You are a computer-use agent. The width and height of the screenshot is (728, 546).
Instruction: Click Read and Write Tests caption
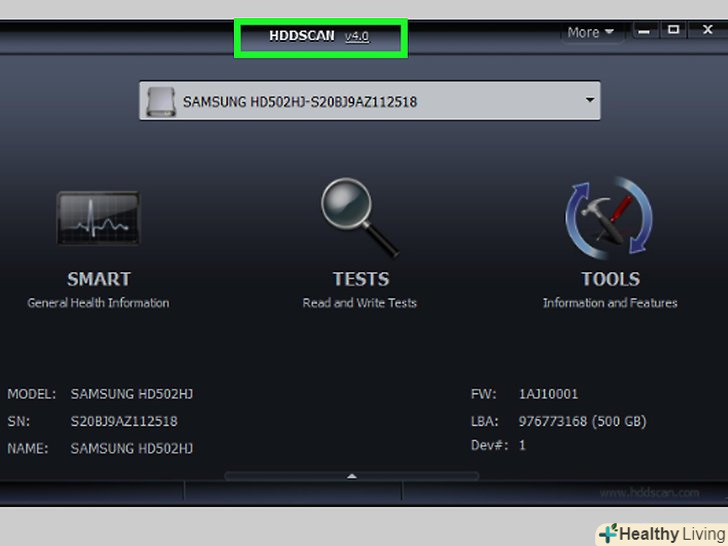tap(360, 303)
